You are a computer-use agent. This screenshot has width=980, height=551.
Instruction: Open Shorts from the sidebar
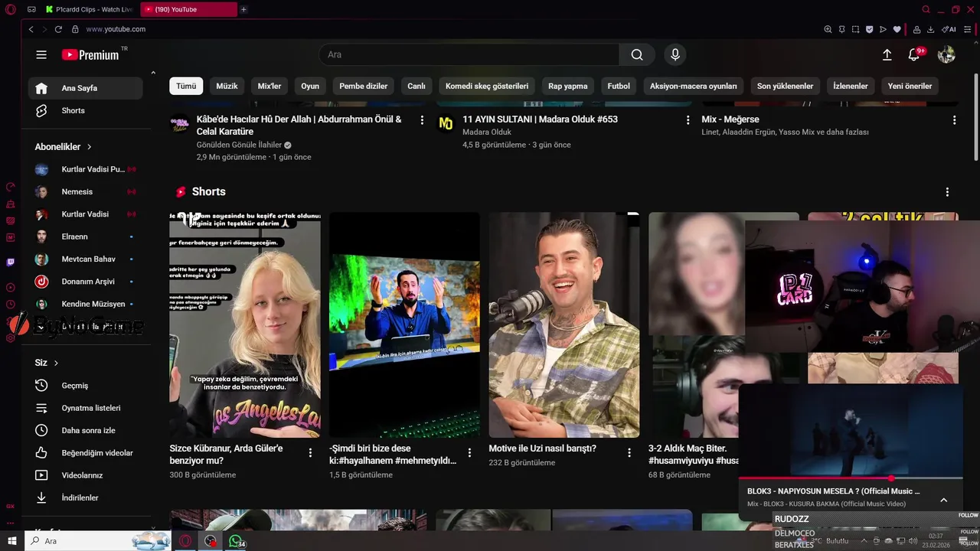[x=86, y=110]
